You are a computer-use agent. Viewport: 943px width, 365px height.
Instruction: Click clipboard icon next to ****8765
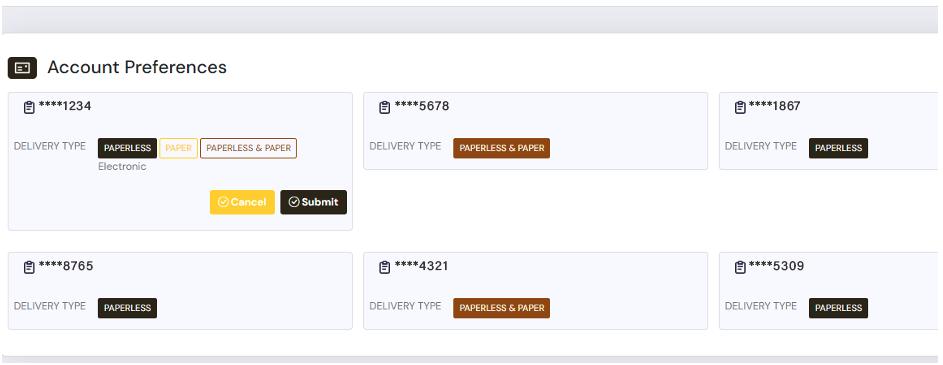click(29, 268)
